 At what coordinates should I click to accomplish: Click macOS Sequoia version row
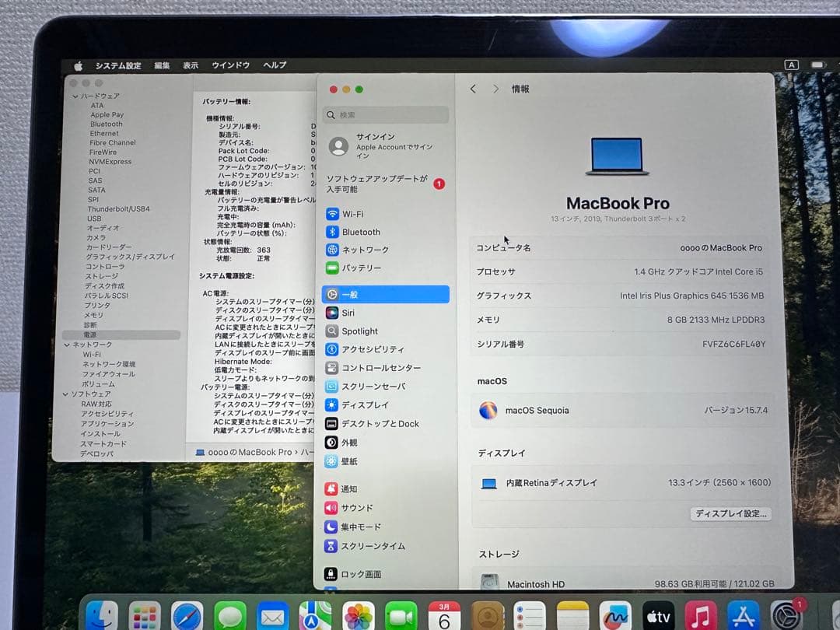(x=622, y=411)
